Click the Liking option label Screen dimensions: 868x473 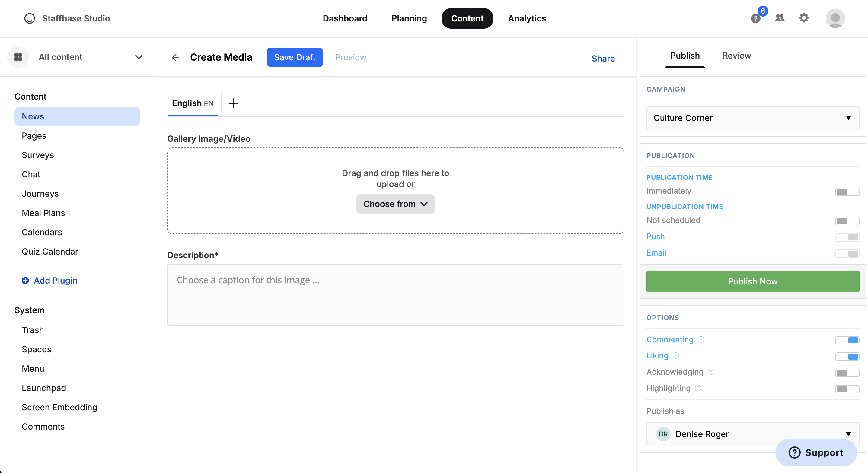pyautogui.click(x=657, y=355)
